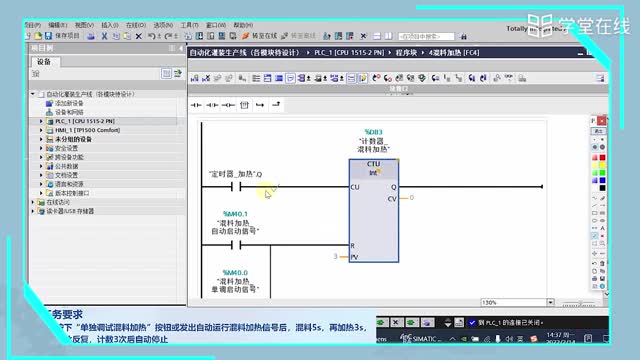Expand the 读卡器/USB 存储器 node
This screenshot has height=360, width=640.
pyautogui.click(x=33, y=211)
